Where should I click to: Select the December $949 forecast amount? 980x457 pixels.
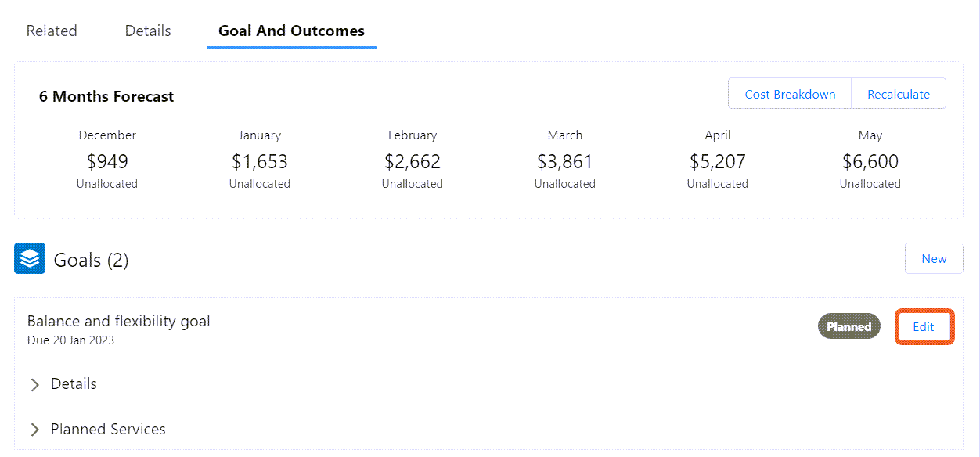point(107,162)
